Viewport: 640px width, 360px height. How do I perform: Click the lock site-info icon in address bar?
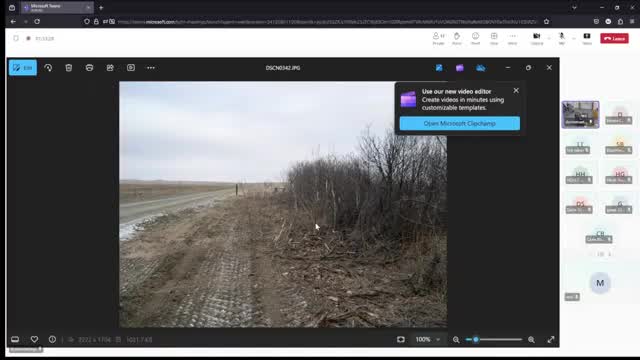(96, 21)
